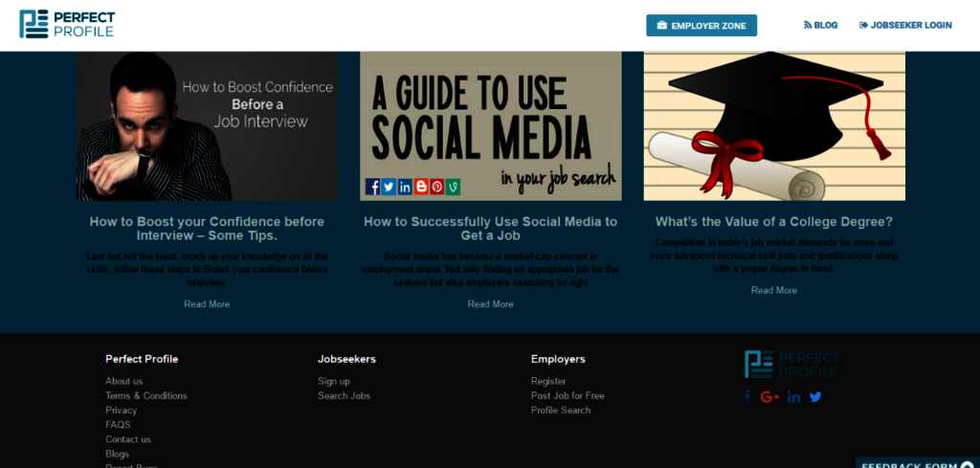Image resolution: width=980 pixels, height=468 pixels.
Task: Open the Privacy footer link
Action: coord(122,411)
